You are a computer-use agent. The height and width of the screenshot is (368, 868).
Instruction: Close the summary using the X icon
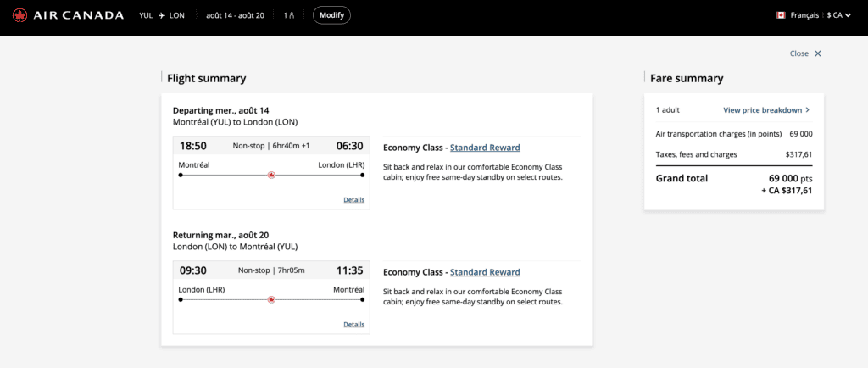coord(818,53)
